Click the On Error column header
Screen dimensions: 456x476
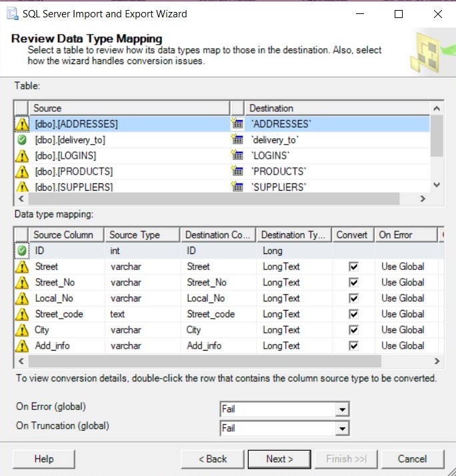coord(406,235)
